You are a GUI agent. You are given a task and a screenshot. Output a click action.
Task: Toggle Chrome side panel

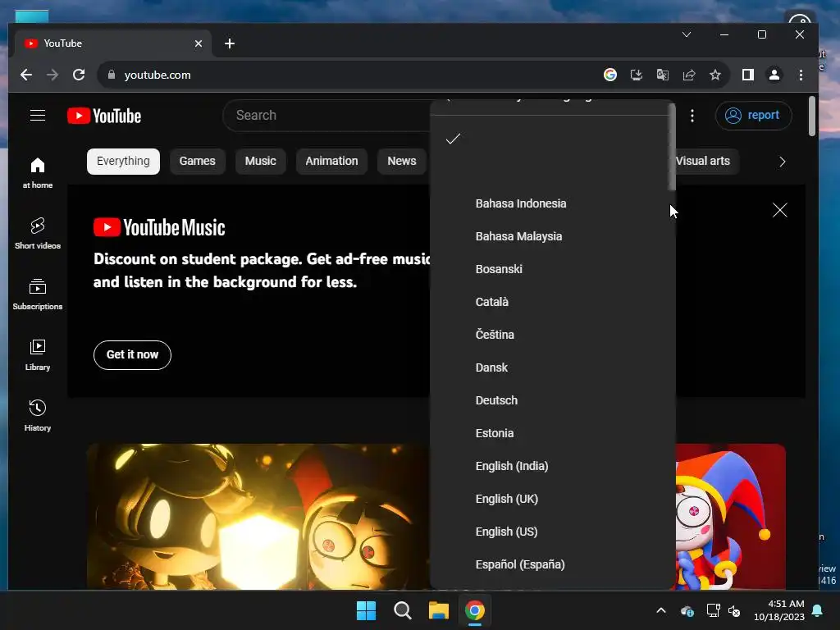click(748, 75)
